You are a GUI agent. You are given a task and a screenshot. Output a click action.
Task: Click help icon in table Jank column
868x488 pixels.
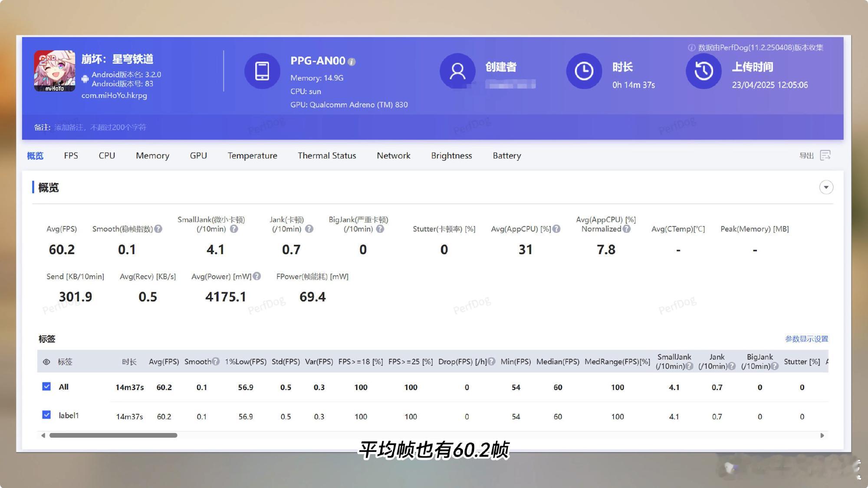[x=732, y=367]
